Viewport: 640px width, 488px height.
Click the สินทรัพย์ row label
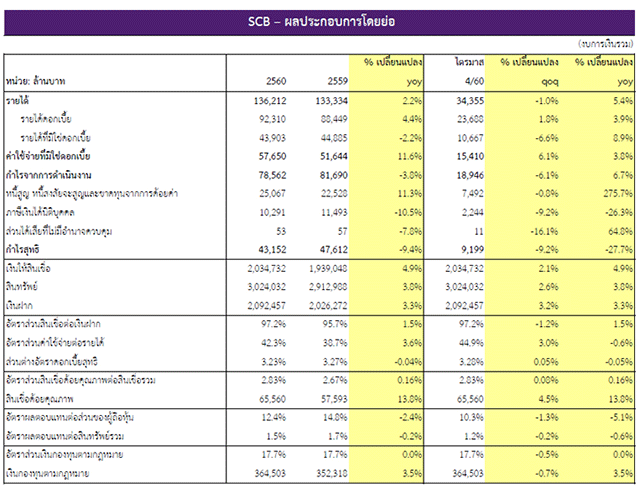click(26, 286)
